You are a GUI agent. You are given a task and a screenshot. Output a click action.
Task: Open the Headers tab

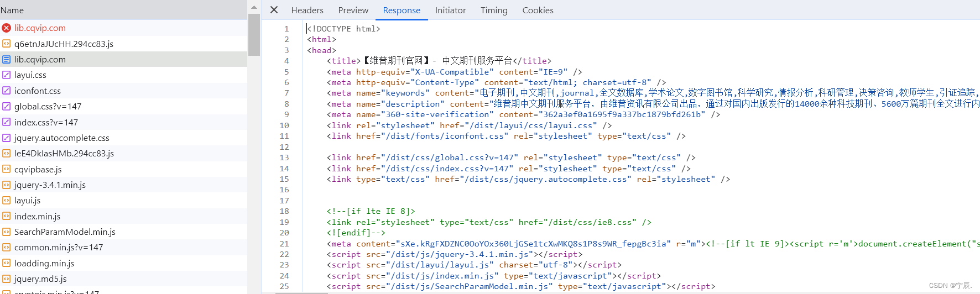pos(307,10)
